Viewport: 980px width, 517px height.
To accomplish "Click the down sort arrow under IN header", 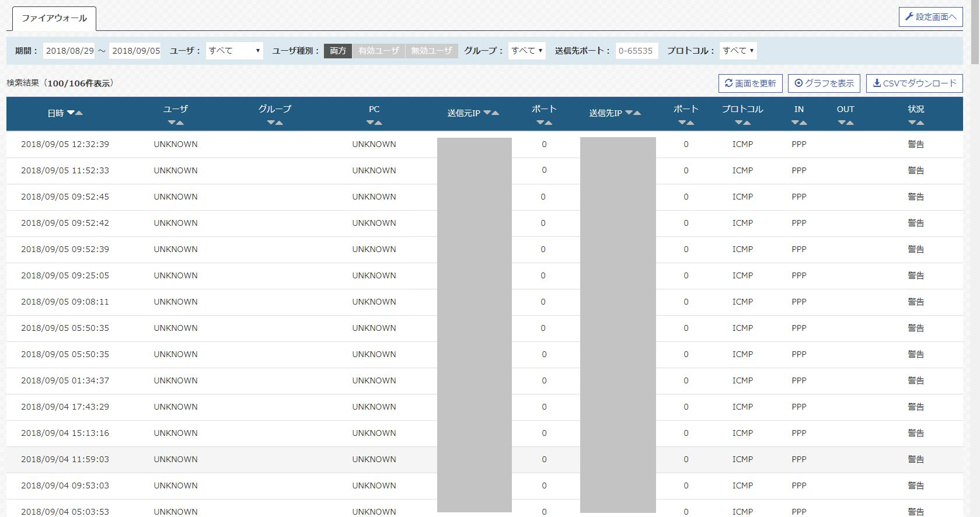I will pos(795,123).
